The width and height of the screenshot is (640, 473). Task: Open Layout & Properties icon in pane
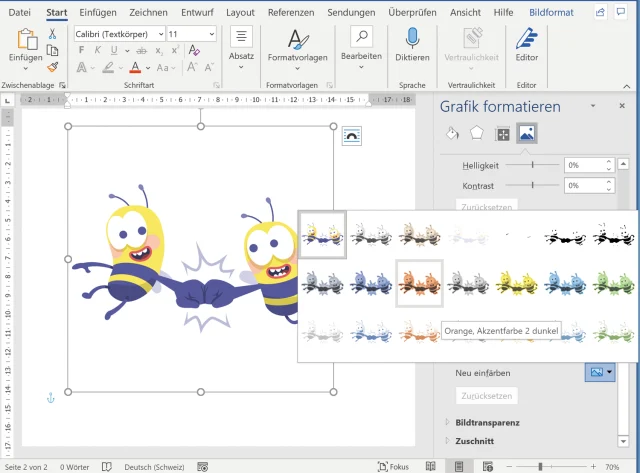coord(502,134)
